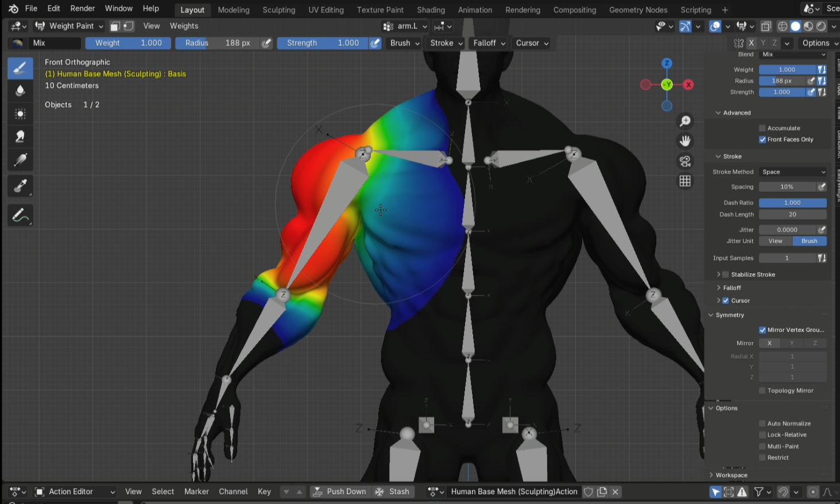Viewport: 840px width, 504px height.
Task: Open the Brush settings popover
Action: [405, 43]
